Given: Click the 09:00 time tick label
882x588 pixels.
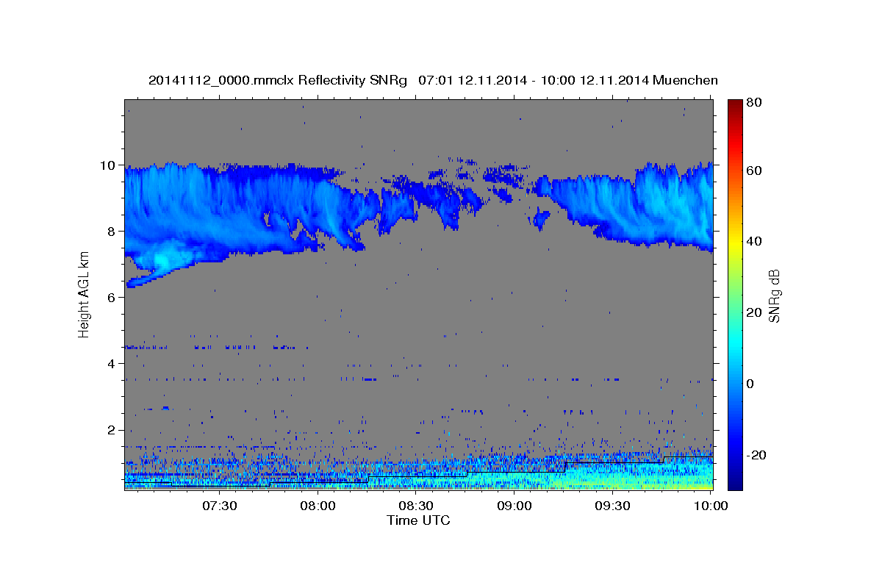Looking at the screenshot, I should point(514,506).
